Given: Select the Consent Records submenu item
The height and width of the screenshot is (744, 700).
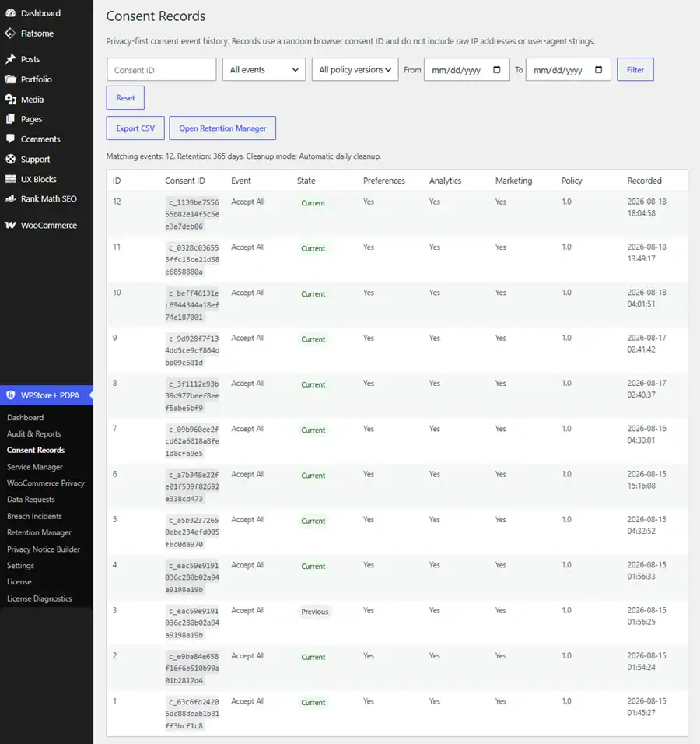Looking at the screenshot, I should [36, 450].
